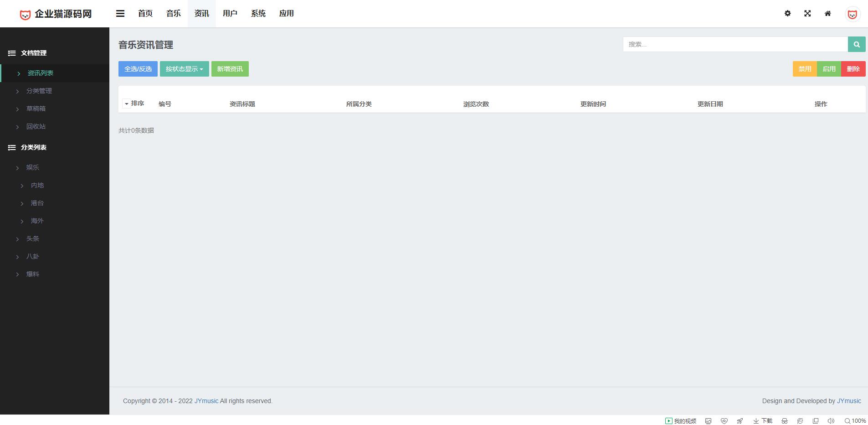Click the 操作 column header
This screenshot has height=425, width=868.
(821, 104)
